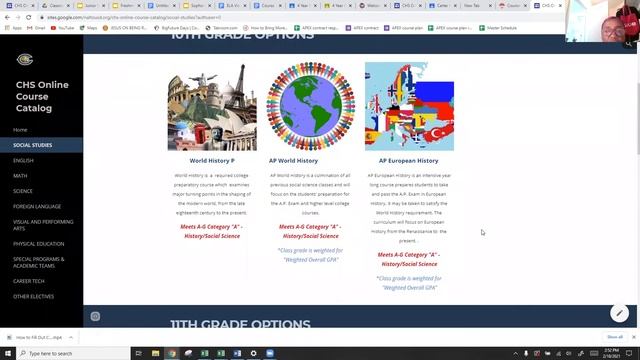The height and width of the screenshot is (360, 640).
Task: Open Settings gear on the taskbar
Action: pos(253,353)
